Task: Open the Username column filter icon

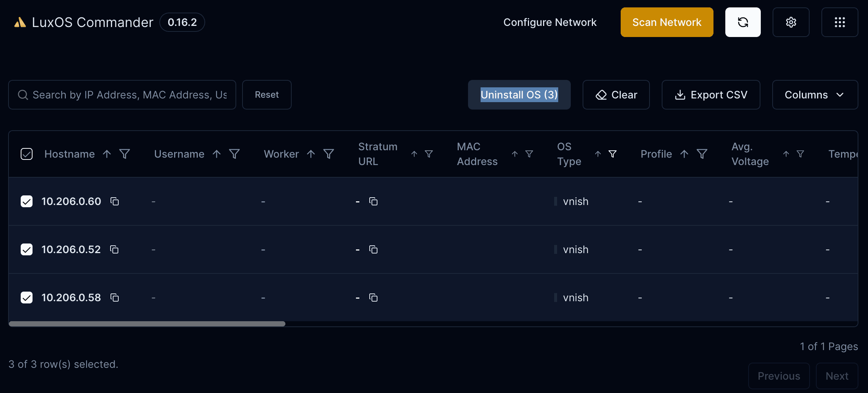Action: pos(234,154)
